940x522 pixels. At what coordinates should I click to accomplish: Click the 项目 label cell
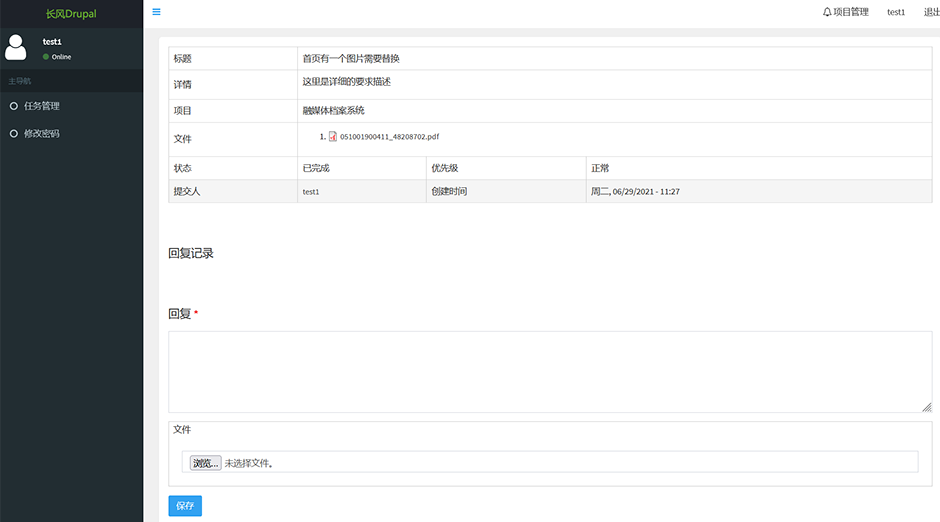click(x=233, y=111)
